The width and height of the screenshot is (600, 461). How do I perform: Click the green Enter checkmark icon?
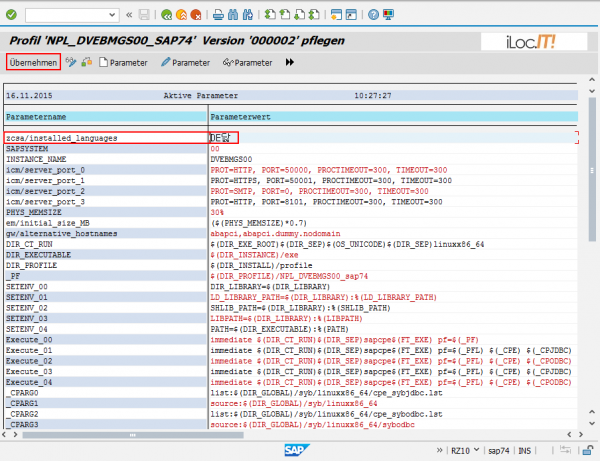pos(12,15)
